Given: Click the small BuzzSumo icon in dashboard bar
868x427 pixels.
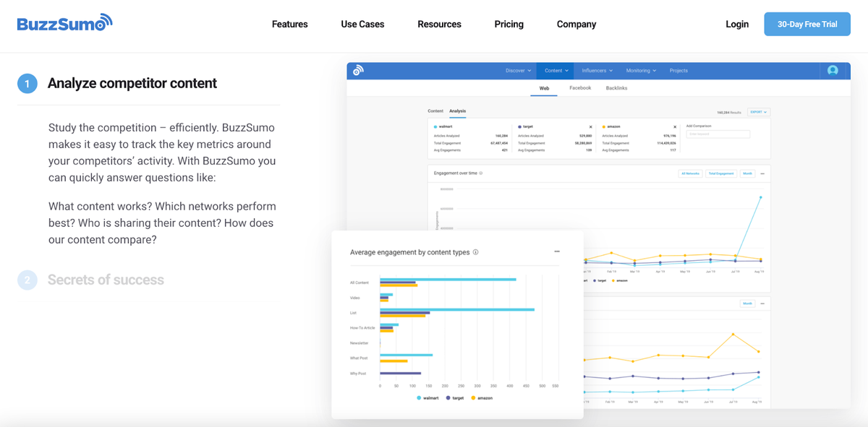Looking at the screenshot, I should point(358,70).
